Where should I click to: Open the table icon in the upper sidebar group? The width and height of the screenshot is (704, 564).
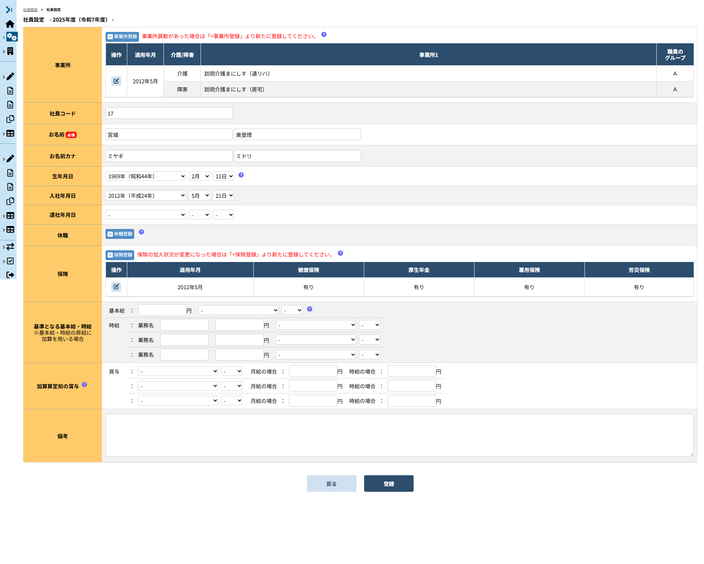pyautogui.click(x=10, y=133)
